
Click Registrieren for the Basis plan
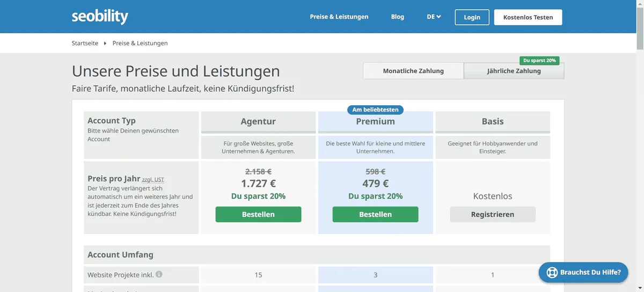[x=493, y=214]
